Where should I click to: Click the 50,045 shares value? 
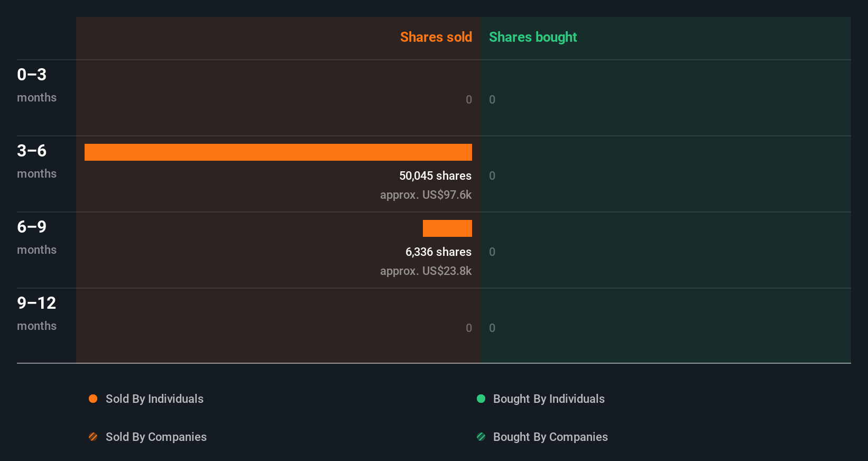coord(435,176)
